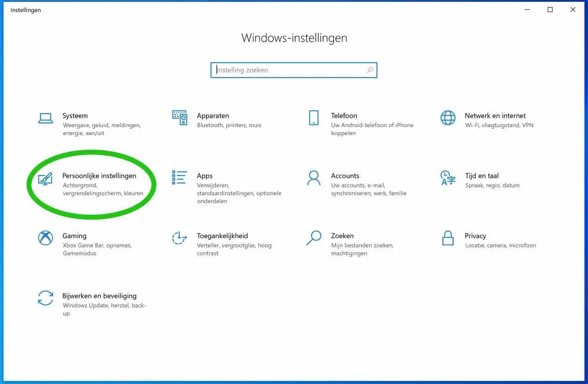Click 'Spraak, regio, datum' description

click(x=493, y=185)
